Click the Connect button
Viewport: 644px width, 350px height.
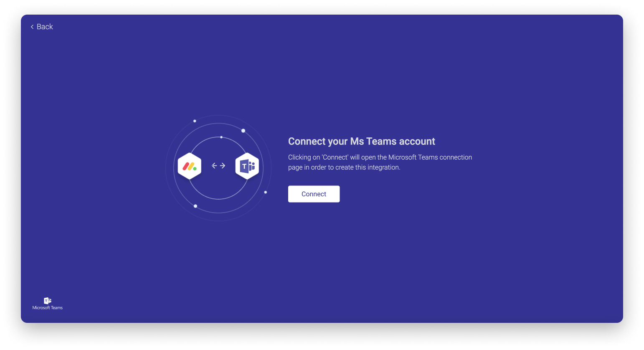[x=314, y=194]
